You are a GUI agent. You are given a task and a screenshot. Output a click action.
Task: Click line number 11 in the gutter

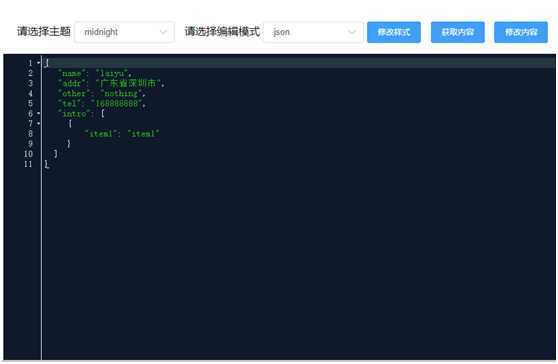click(28, 164)
